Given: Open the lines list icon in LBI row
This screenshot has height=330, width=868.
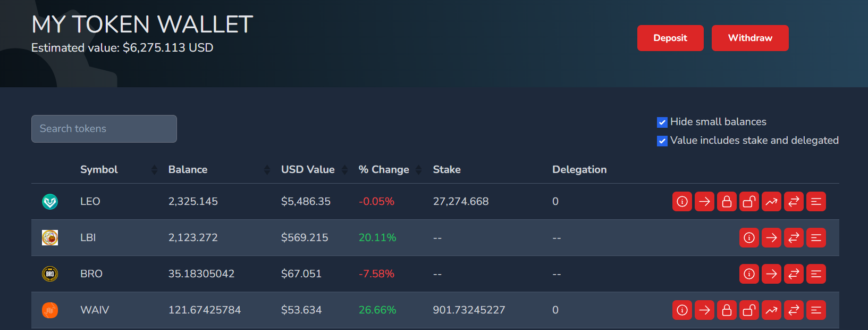Looking at the screenshot, I should [816, 238].
